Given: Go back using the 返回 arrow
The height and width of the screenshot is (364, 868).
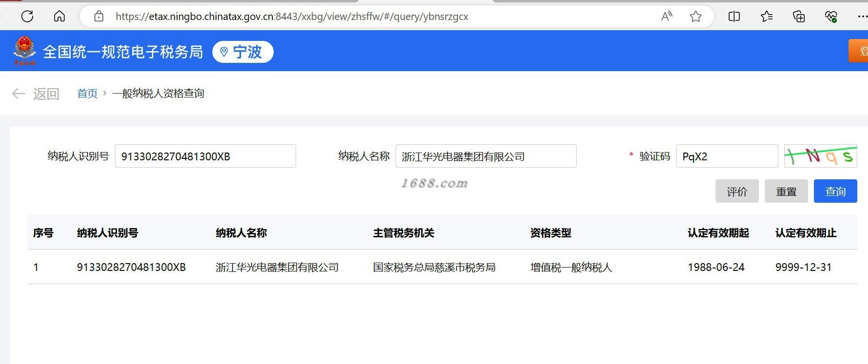Looking at the screenshot, I should pyautogui.click(x=36, y=94).
